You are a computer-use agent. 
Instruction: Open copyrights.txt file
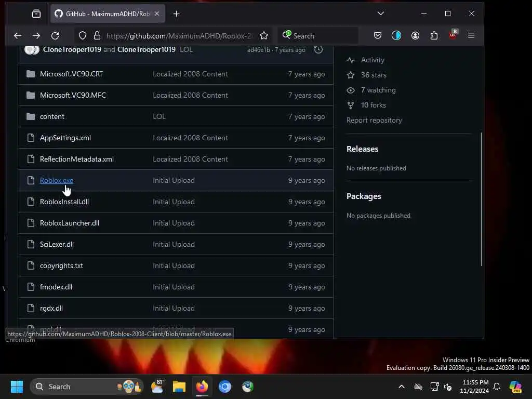click(x=61, y=265)
